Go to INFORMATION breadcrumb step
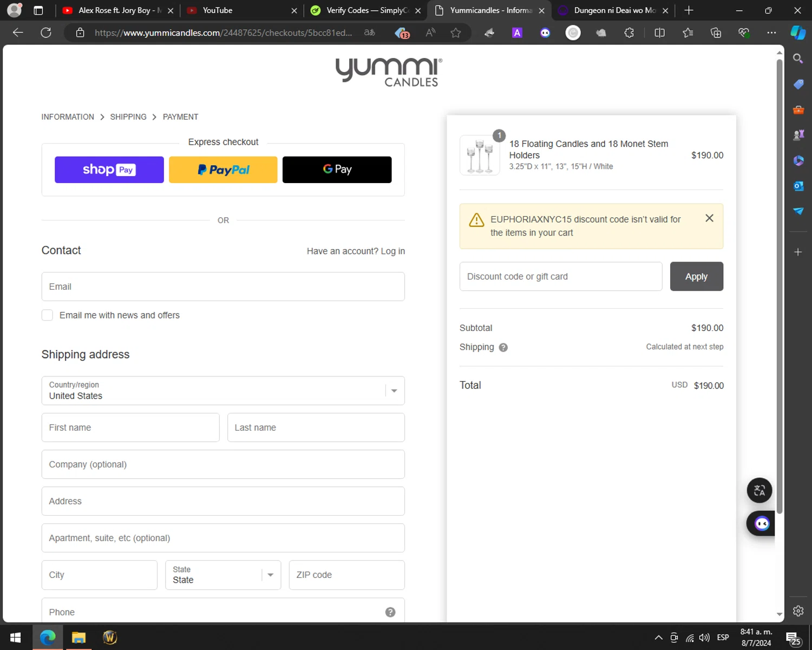Viewport: 812px width, 650px height. [x=68, y=117]
